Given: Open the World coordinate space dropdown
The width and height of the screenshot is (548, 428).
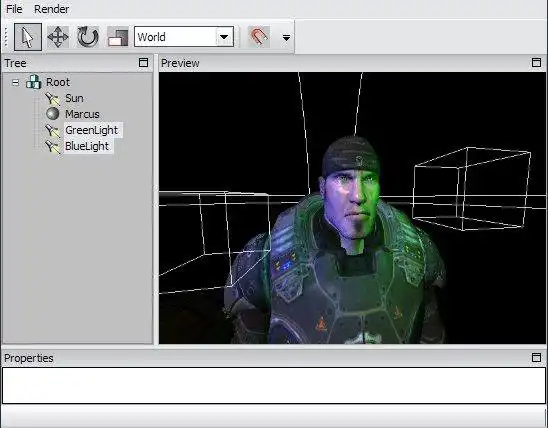Looking at the screenshot, I should pos(224,37).
